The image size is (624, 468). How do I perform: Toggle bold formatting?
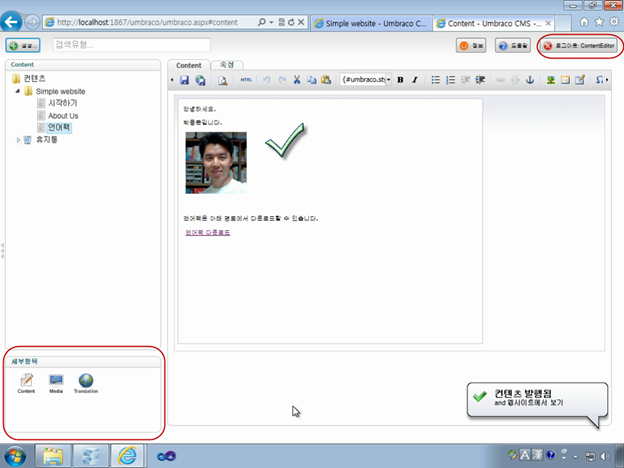(400, 80)
